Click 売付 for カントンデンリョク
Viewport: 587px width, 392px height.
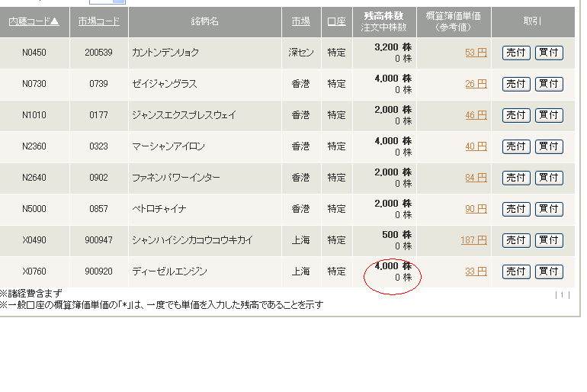coord(516,53)
